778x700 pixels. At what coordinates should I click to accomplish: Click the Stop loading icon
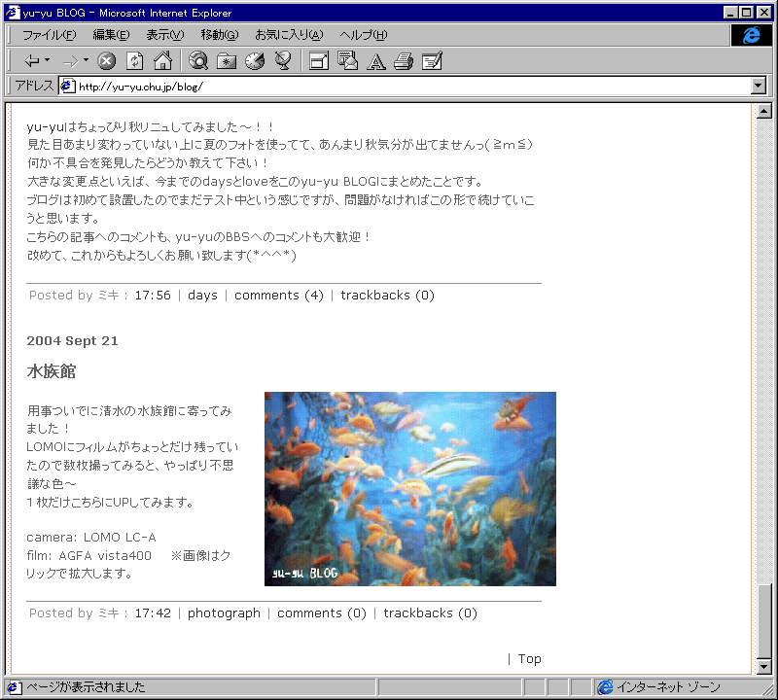coord(106,61)
